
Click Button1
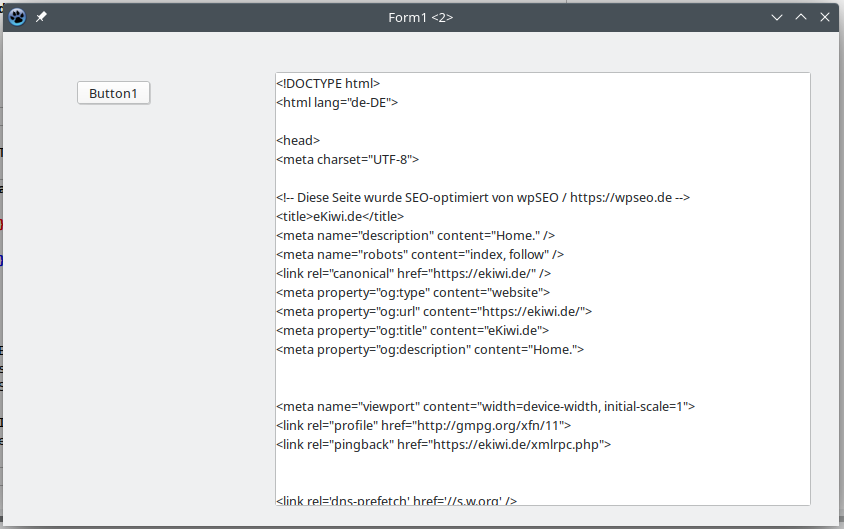pos(114,93)
